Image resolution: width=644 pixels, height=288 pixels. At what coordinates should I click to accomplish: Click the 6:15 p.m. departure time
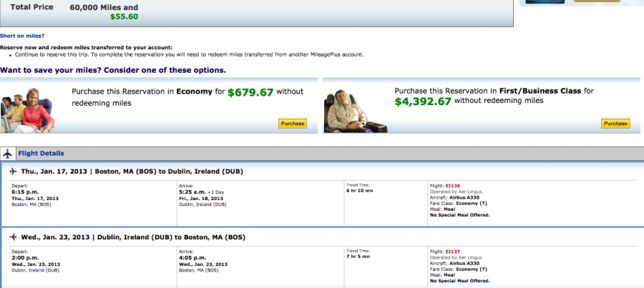click(x=26, y=192)
